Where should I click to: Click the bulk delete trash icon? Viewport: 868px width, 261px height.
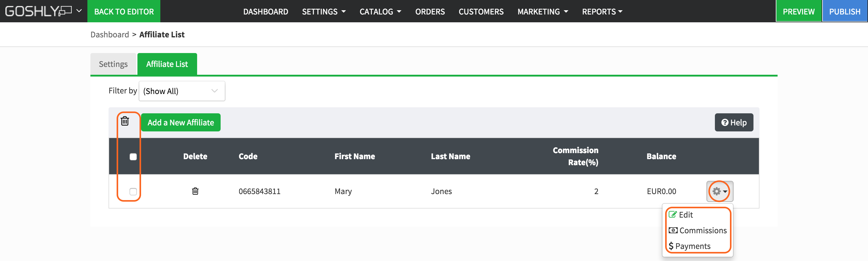pyautogui.click(x=125, y=121)
